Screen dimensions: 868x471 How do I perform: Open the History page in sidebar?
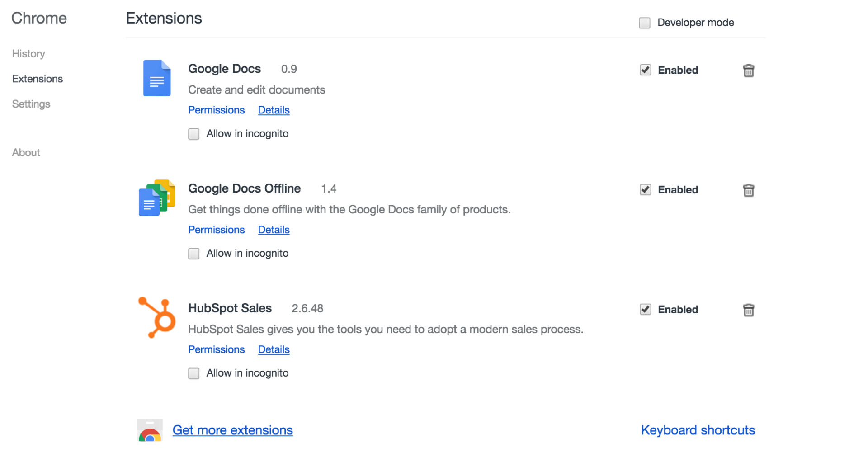28,54
